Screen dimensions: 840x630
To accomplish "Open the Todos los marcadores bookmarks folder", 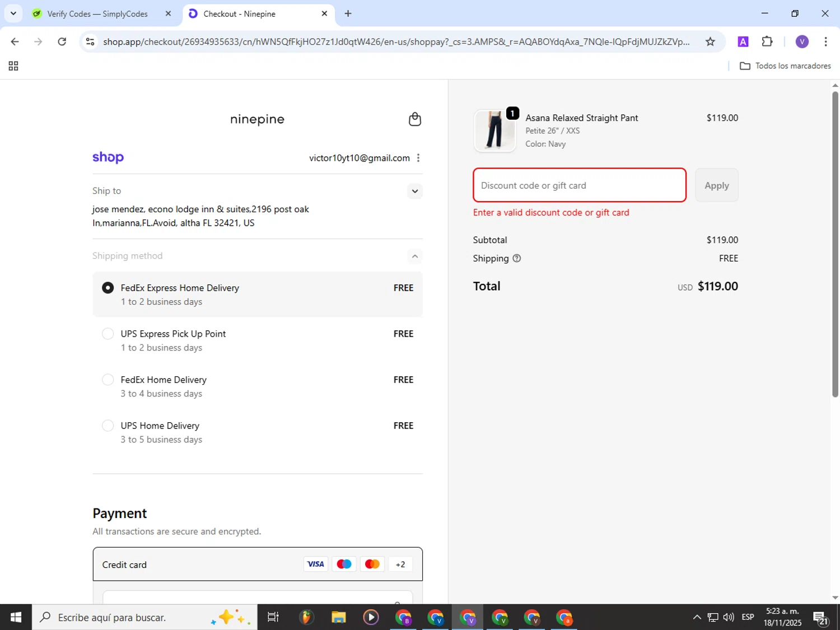I will [x=785, y=66].
